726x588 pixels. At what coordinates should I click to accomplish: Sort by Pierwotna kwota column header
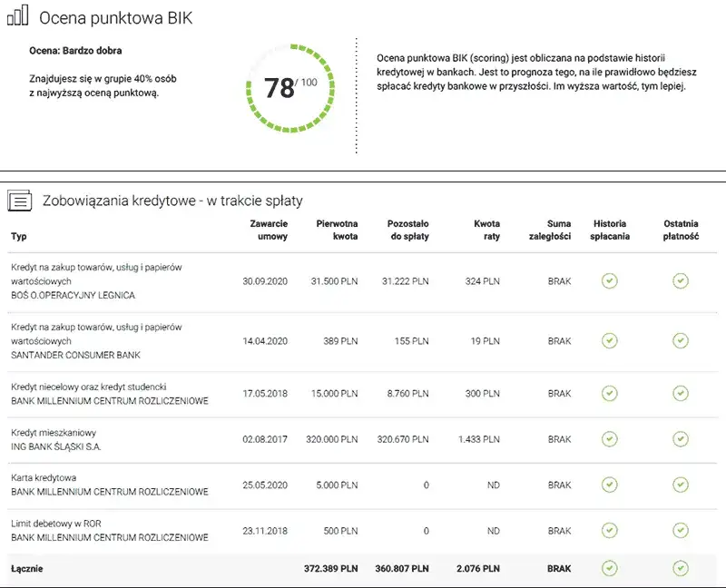point(337,230)
